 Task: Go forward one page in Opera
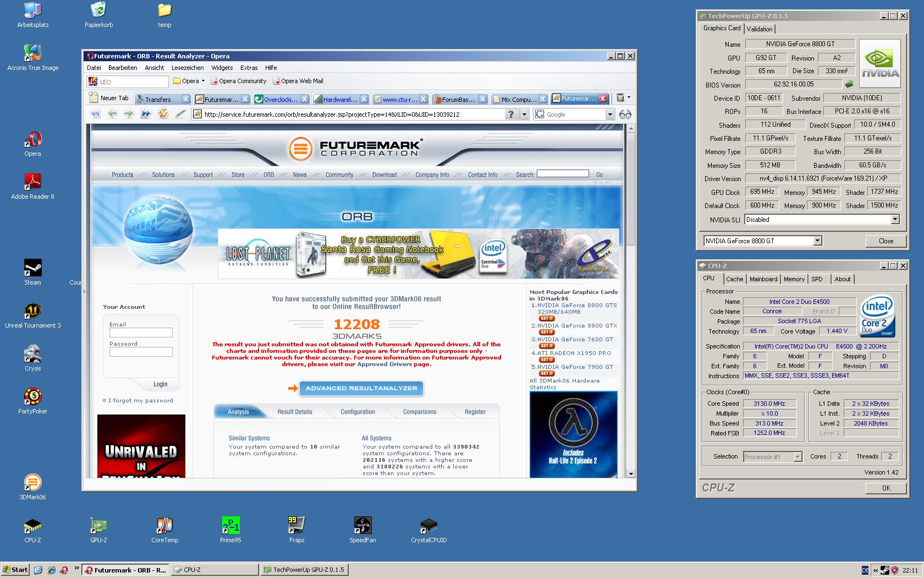click(129, 114)
